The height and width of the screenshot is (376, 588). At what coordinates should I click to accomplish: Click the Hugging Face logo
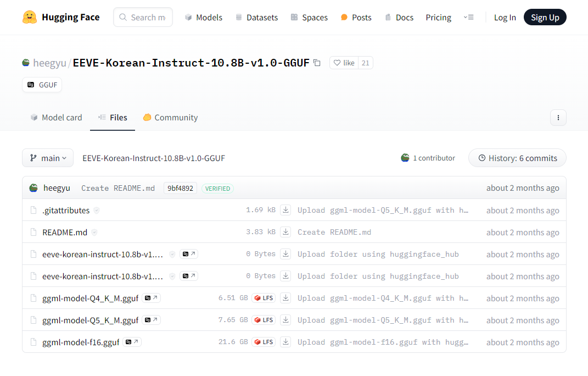tap(61, 17)
